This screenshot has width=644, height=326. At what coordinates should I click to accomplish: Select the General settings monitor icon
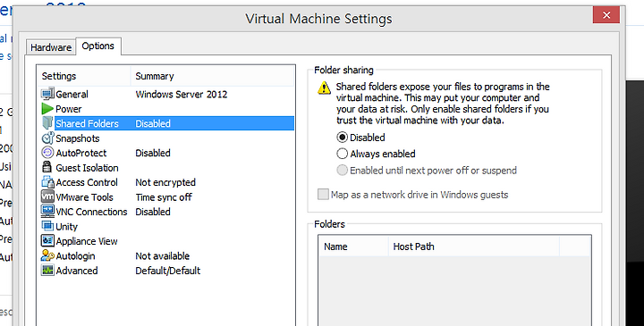coord(47,94)
